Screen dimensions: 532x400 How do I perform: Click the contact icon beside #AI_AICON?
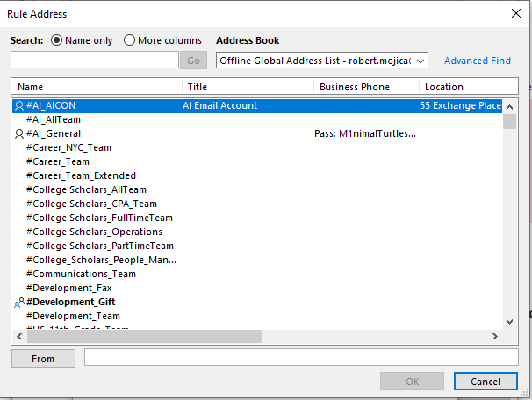pyautogui.click(x=19, y=105)
